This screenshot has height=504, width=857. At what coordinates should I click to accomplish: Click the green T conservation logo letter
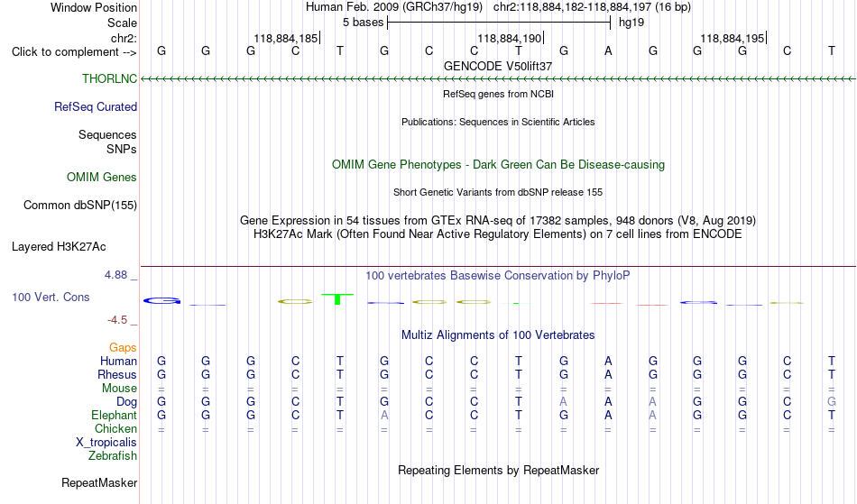tap(337, 298)
